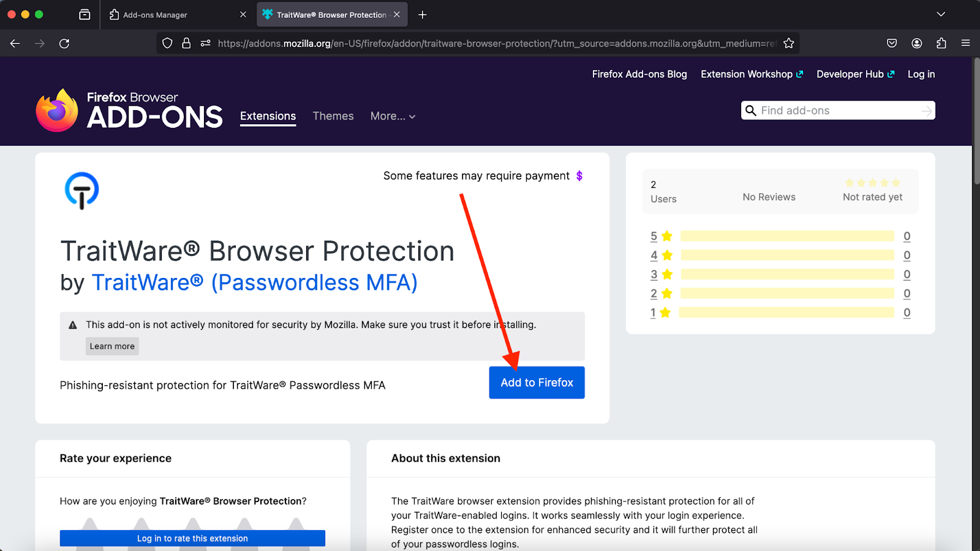Viewport: 980px width, 551px height.
Task: Click the search magnifier icon
Action: coord(751,111)
